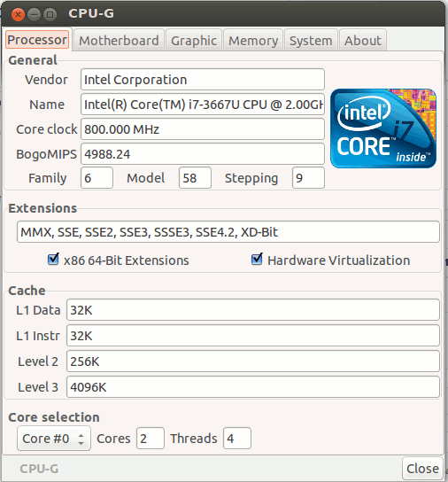Click the Vendor label
This screenshot has width=448, height=482.
tap(46, 80)
